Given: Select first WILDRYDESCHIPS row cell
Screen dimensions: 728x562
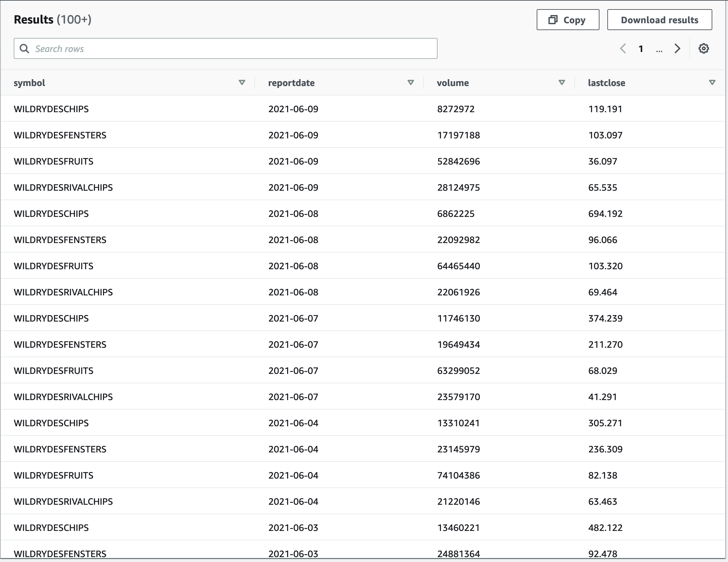Looking at the screenshot, I should coord(51,109).
